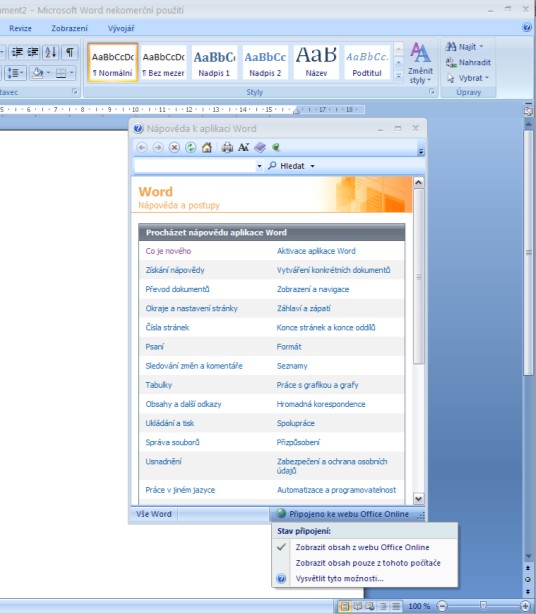Screen dimensions: 536x614
Task: Switch to Print Layout view icon
Action: [344, 607]
